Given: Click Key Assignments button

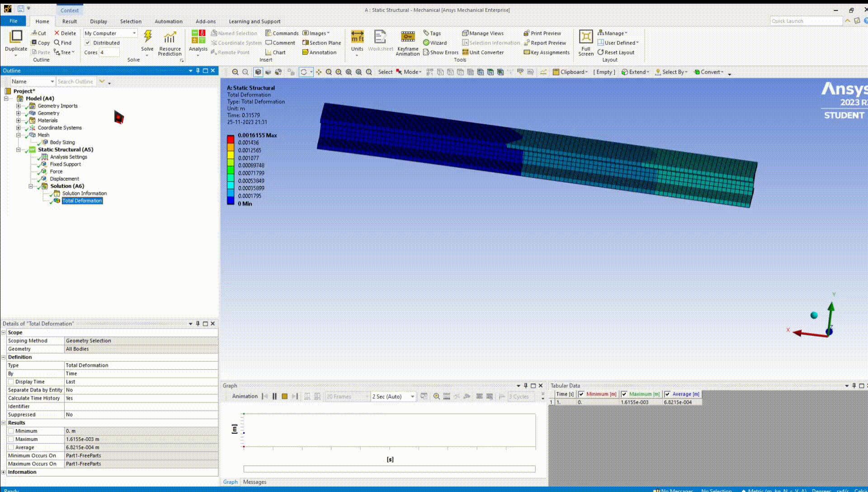Looking at the screenshot, I should point(547,52).
